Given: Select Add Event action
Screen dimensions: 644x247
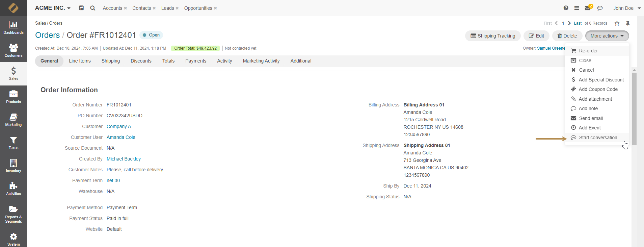Looking at the screenshot, I should click(x=597, y=128).
